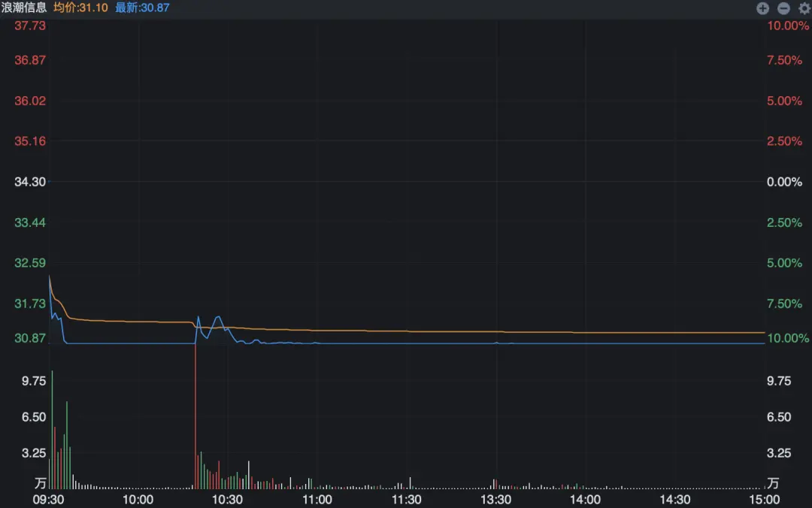Click the 浪潮信息 stock name title
812x508 pixels.
coord(24,8)
